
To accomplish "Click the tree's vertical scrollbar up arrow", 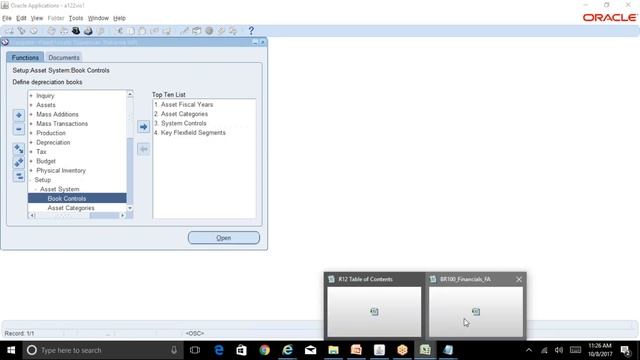I will click(x=130, y=94).
